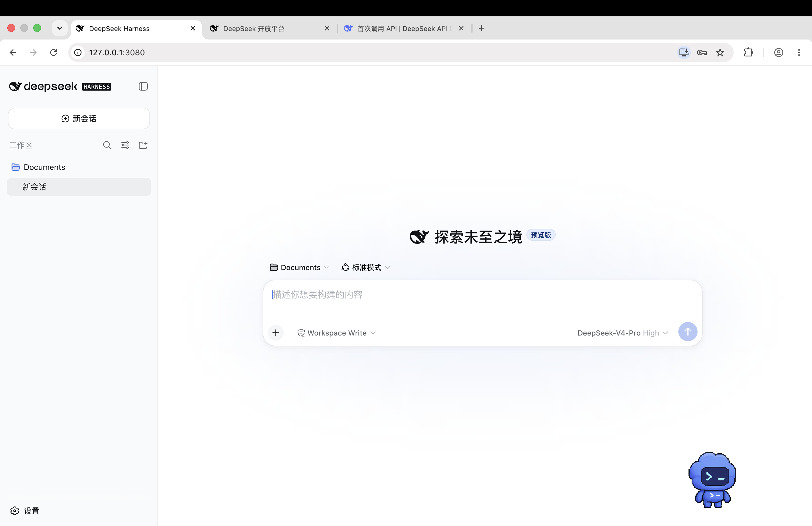Open the DeepSeek-V4-Pro High model dropdown

tap(623, 333)
